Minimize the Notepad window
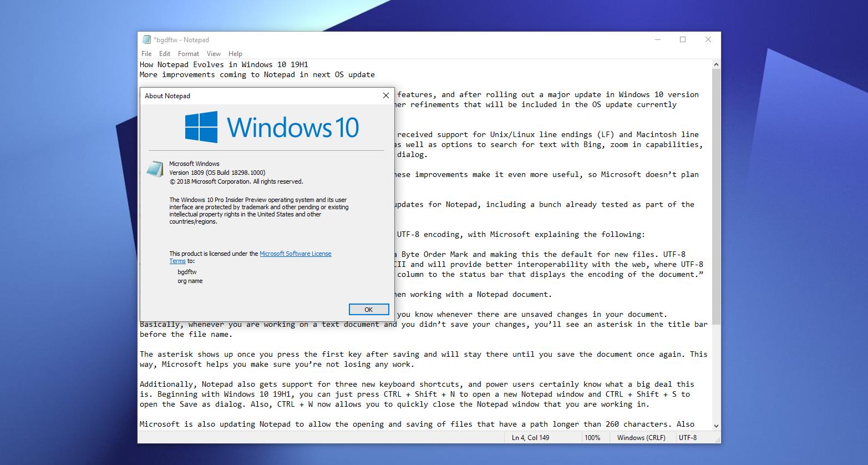 [658, 39]
